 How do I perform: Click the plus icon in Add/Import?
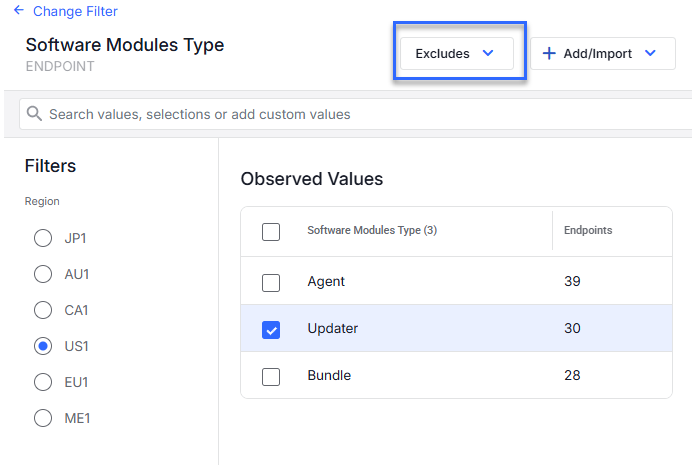549,53
